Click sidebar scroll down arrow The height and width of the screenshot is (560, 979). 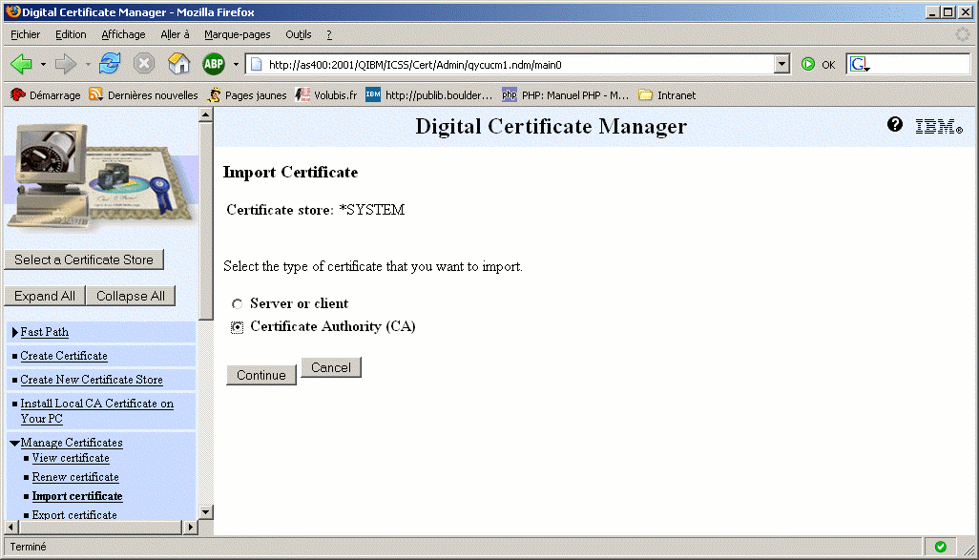[x=206, y=512]
